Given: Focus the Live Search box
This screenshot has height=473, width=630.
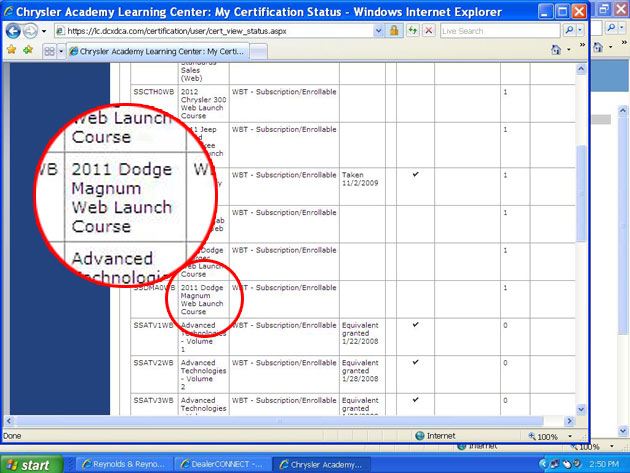Looking at the screenshot, I should click(500, 31).
